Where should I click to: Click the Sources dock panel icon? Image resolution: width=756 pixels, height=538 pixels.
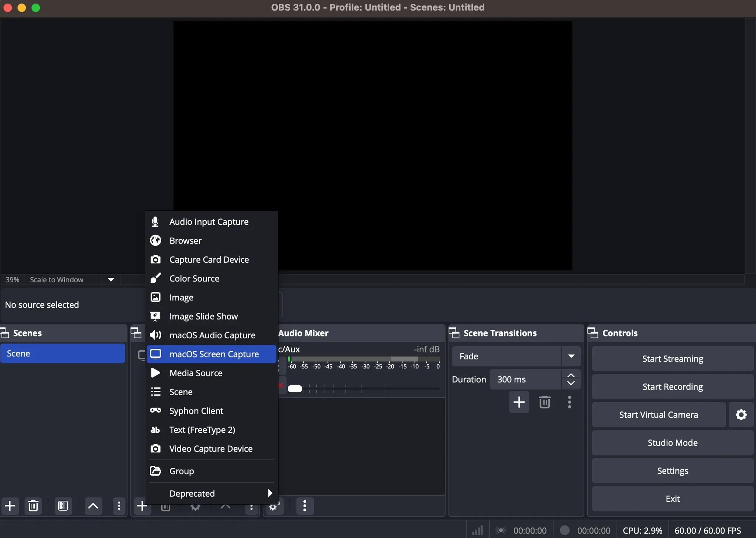(x=136, y=333)
